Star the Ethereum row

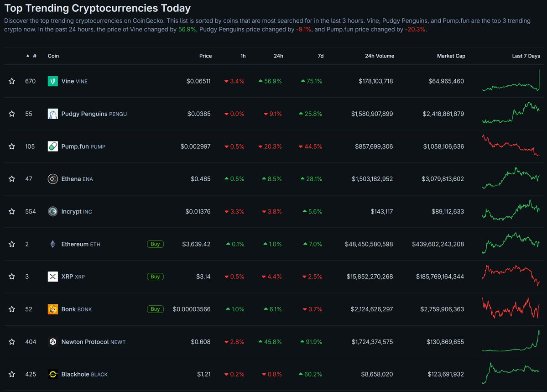[12, 244]
